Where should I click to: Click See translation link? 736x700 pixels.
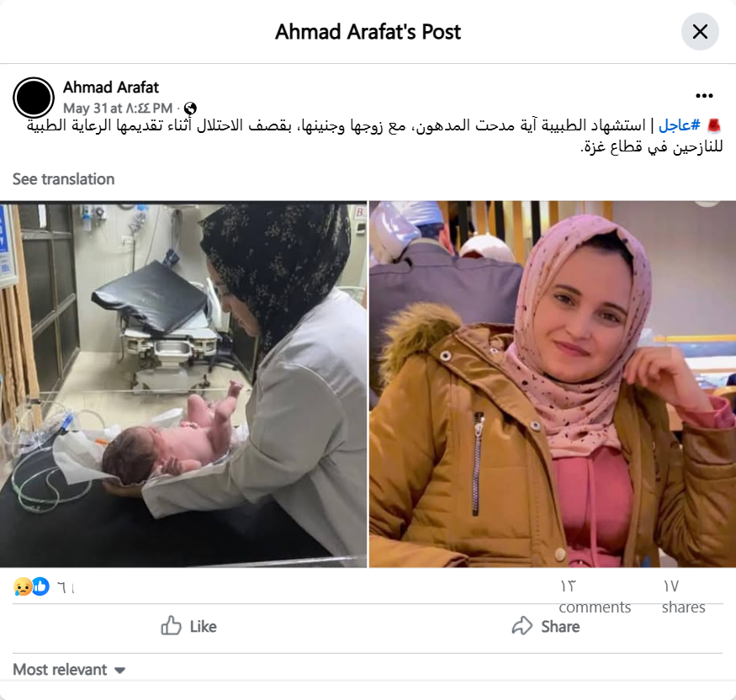click(x=63, y=179)
